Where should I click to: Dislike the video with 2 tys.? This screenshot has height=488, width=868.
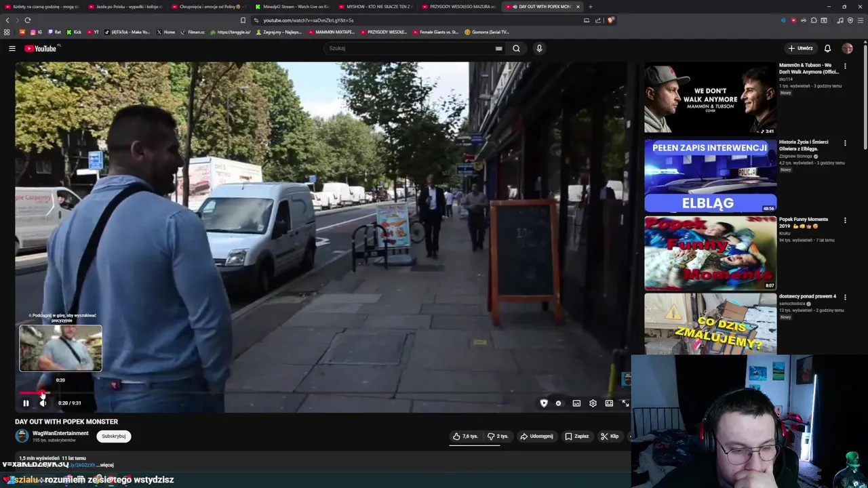498,436
